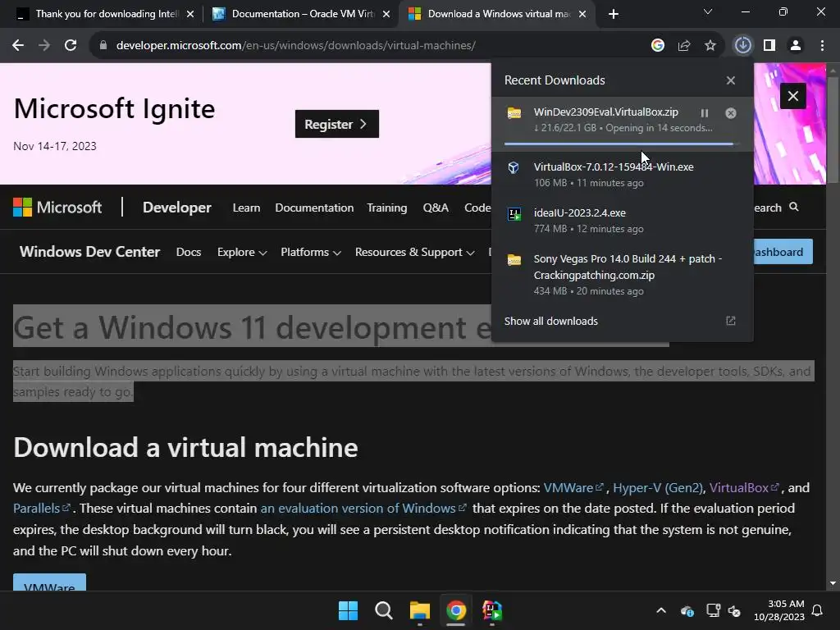Expand the Explore dropdown
840x630 pixels.
[x=242, y=252]
